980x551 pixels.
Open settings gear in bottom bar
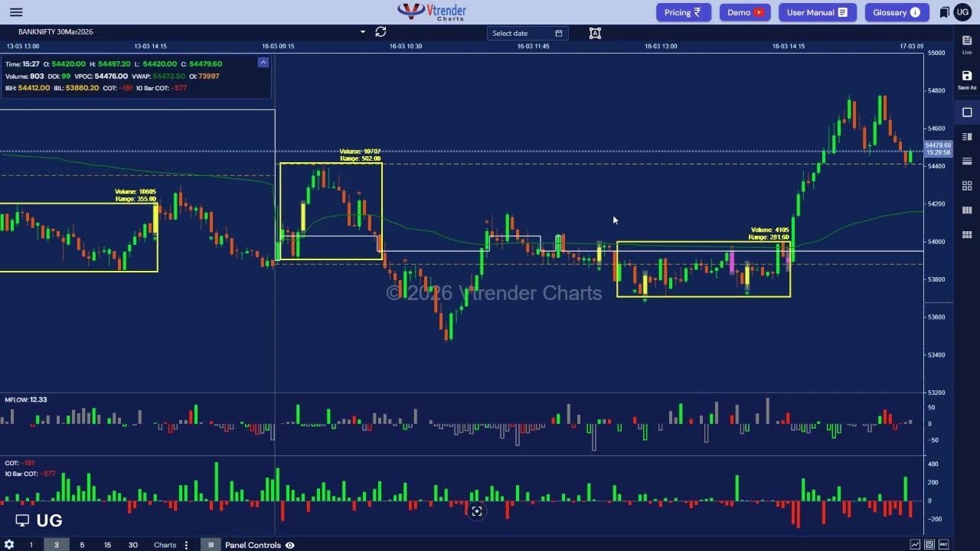(x=9, y=545)
